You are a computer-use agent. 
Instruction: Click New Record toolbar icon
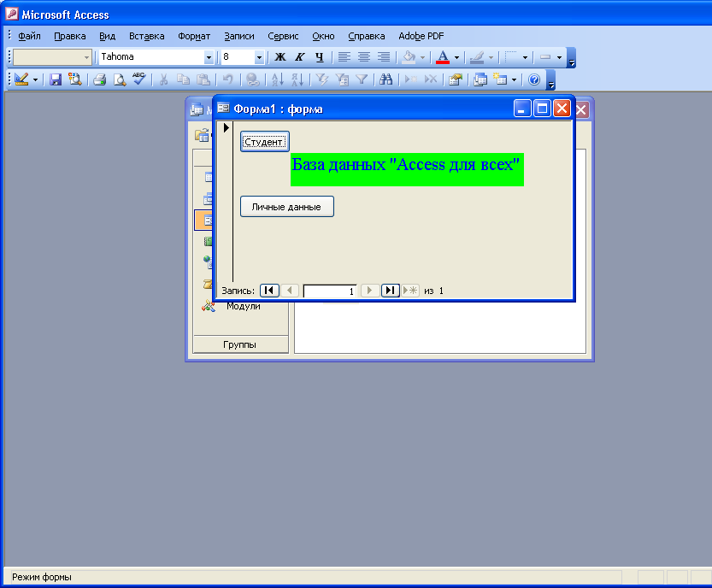pos(411,79)
